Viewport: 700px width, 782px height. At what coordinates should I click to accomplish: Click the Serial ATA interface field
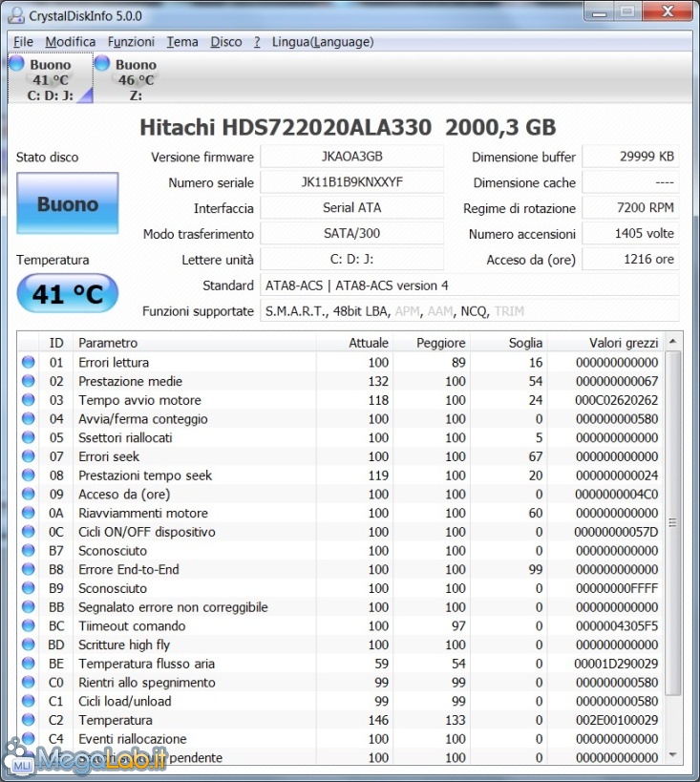[351, 207]
